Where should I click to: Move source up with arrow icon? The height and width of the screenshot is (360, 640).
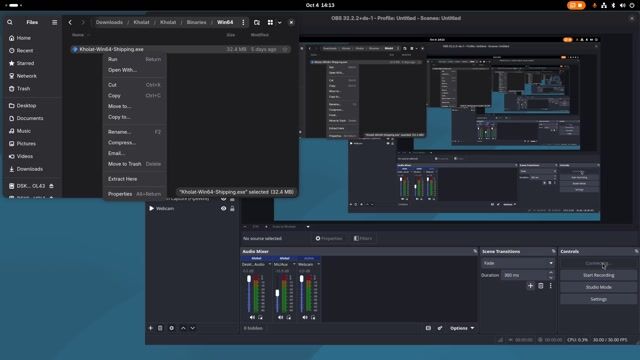pyautogui.click(x=183, y=328)
